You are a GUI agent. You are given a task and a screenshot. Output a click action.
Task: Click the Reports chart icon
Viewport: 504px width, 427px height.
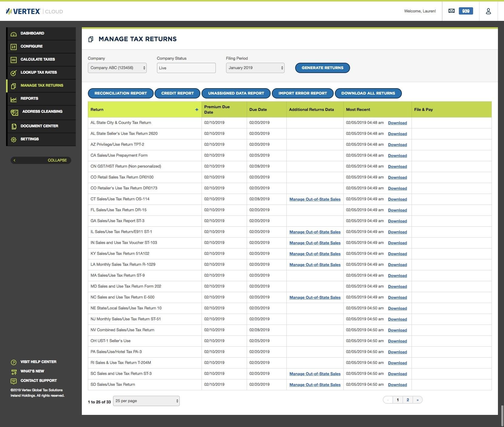[x=14, y=99]
